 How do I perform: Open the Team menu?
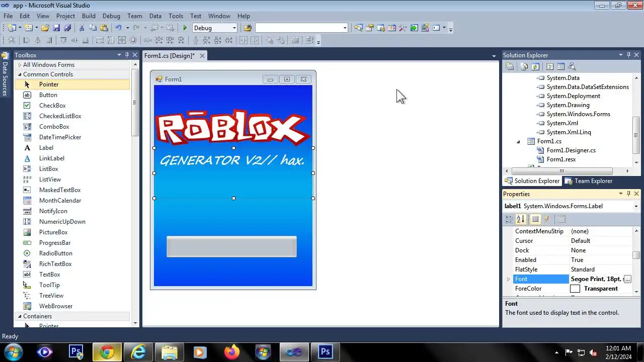click(134, 16)
